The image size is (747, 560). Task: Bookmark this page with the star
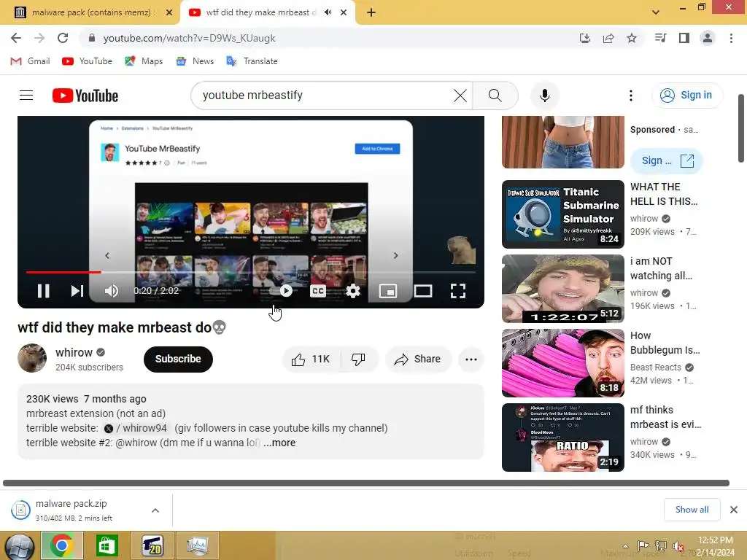click(x=632, y=38)
